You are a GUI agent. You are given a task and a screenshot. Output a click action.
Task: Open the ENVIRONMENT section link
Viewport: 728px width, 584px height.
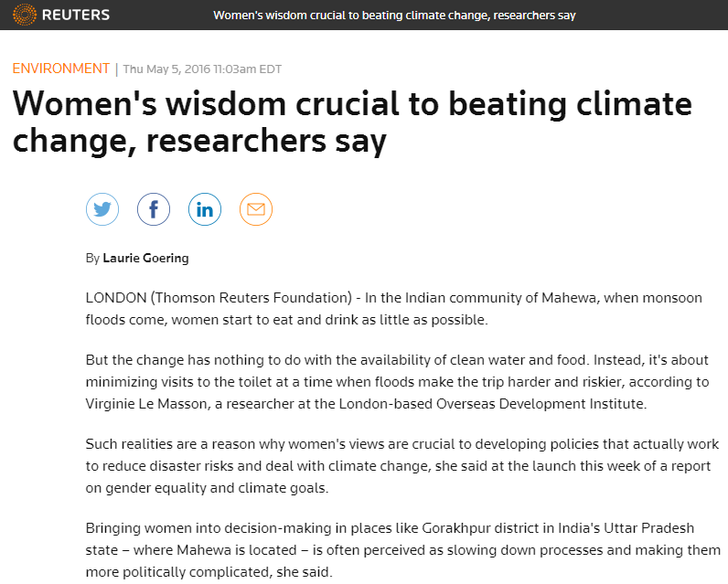tap(61, 69)
